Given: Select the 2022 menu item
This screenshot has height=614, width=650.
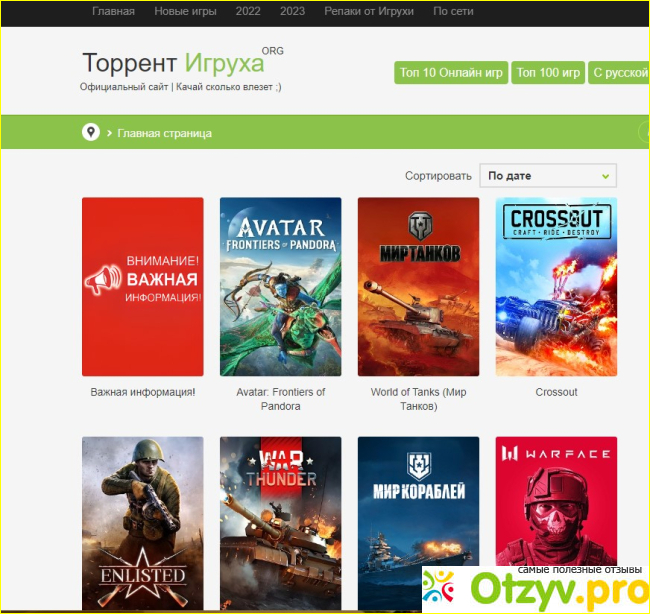Looking at the screenshot, I should (248, 11).
